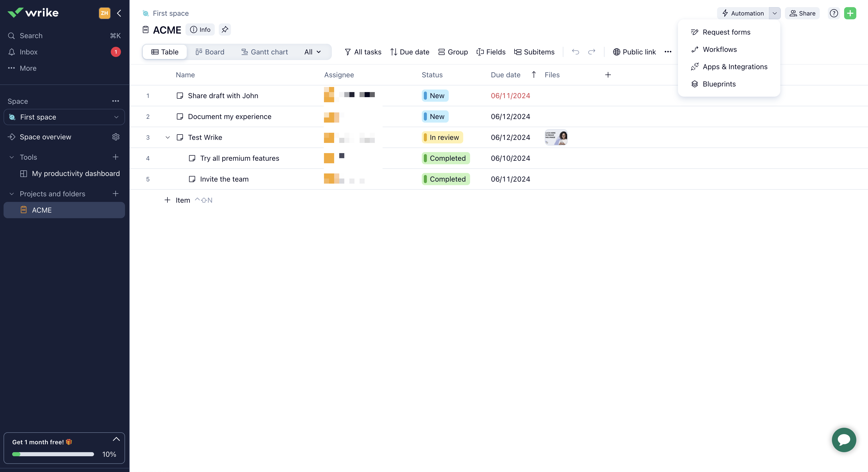The height and width of the screenshot is (472, 868).
Task: Open the ZH user avatar menu
Action: point(104,13)
